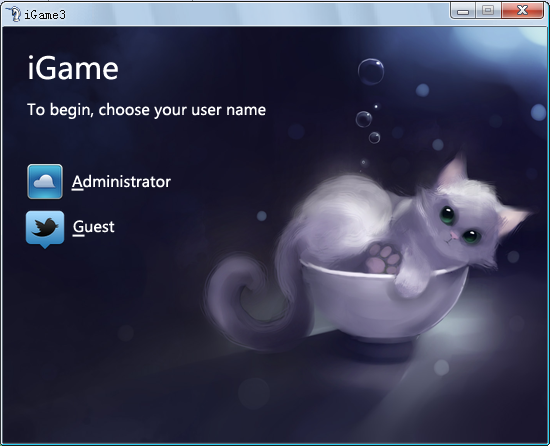Close the iGame3 window

522,11
